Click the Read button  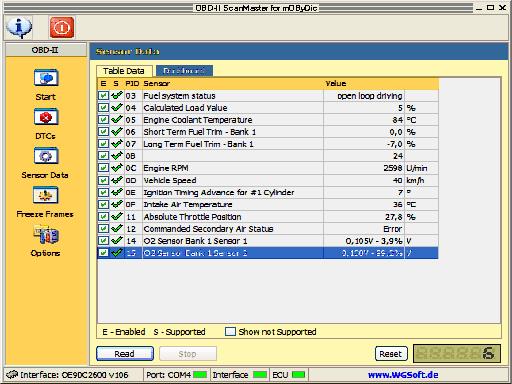point(125,354)
